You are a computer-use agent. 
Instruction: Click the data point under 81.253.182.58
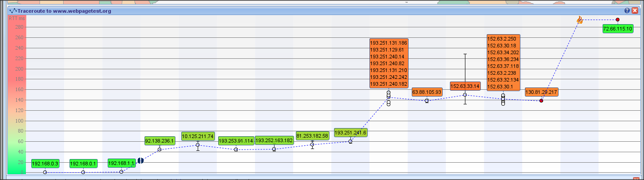pyautogui.click(x=312, y=144)
